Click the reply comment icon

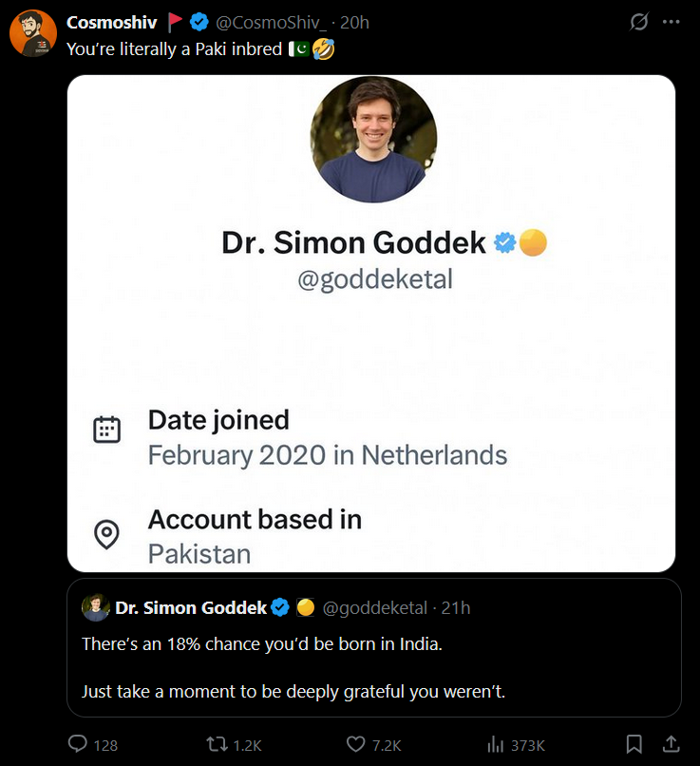[x=78, y=744]
